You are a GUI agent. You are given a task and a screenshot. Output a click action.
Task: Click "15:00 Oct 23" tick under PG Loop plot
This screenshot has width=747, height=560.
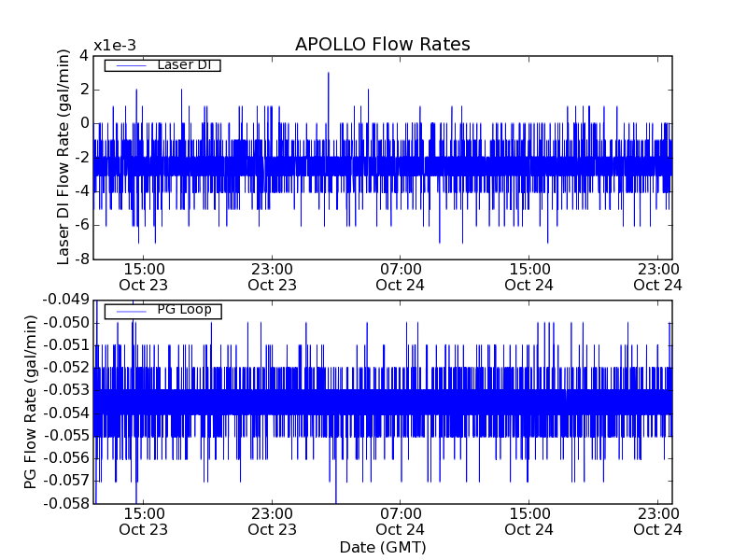click(144, 522)
